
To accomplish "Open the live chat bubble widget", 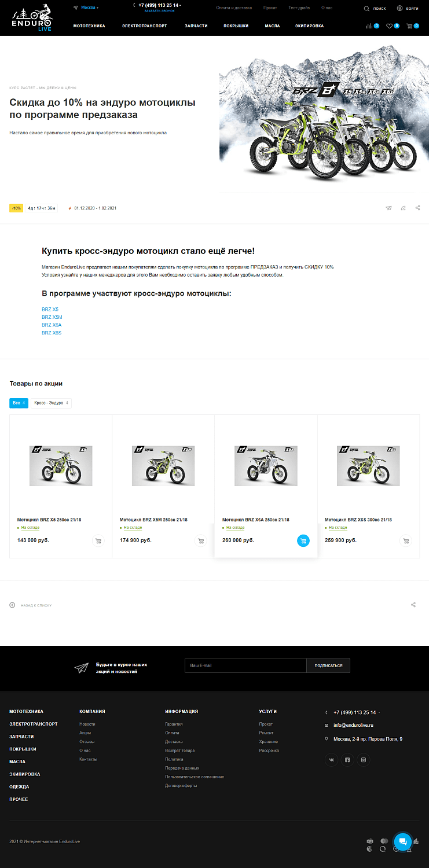I will [403, 841].
